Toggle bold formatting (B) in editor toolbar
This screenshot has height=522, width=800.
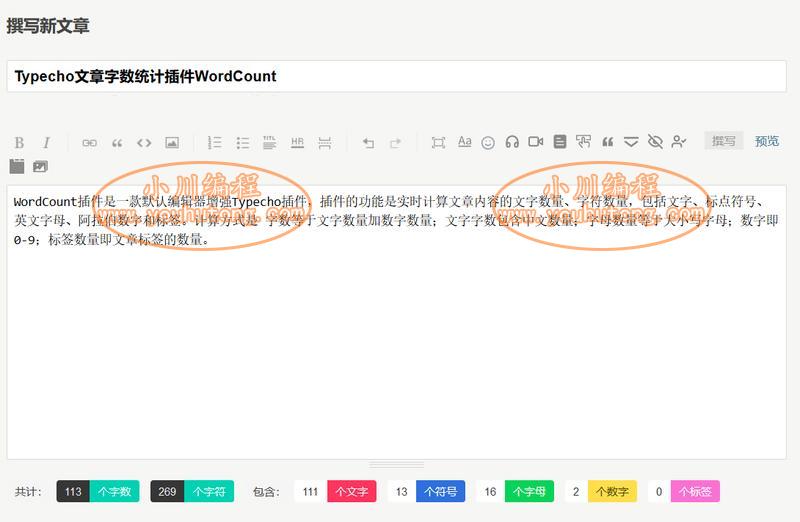click(x=19, y=142)
